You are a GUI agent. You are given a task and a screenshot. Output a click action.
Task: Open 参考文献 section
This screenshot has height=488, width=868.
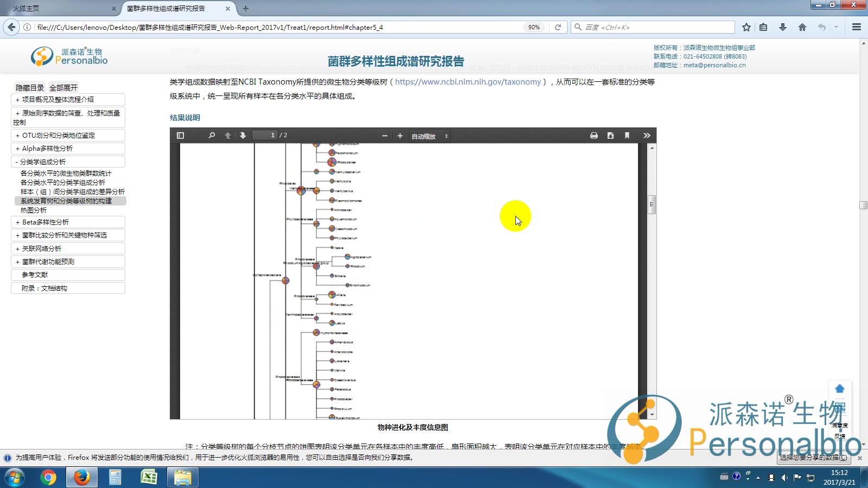click(68, 275)
